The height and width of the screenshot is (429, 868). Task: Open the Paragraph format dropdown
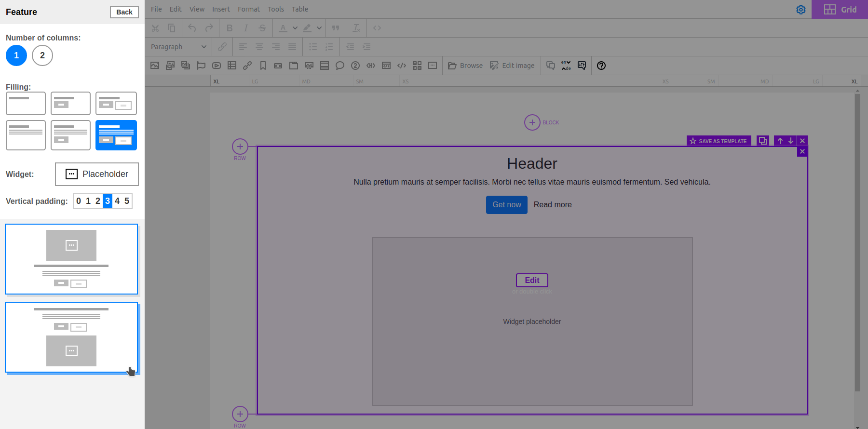click(178, 47)
